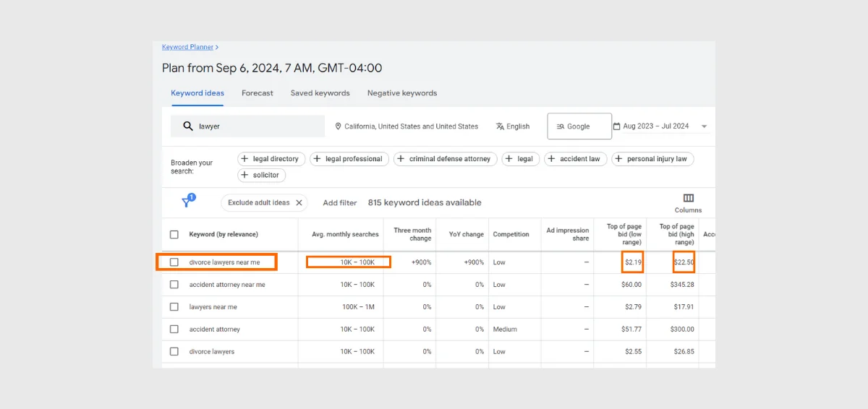Check the 'divorce lawyers near me' row
This screenshot has width=868, height=409.
pos(174,262)
